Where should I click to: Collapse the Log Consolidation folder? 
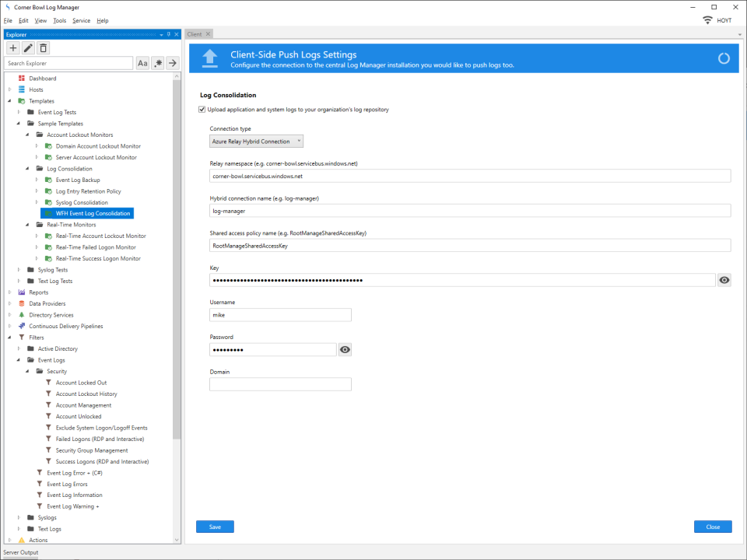point(28,169)
